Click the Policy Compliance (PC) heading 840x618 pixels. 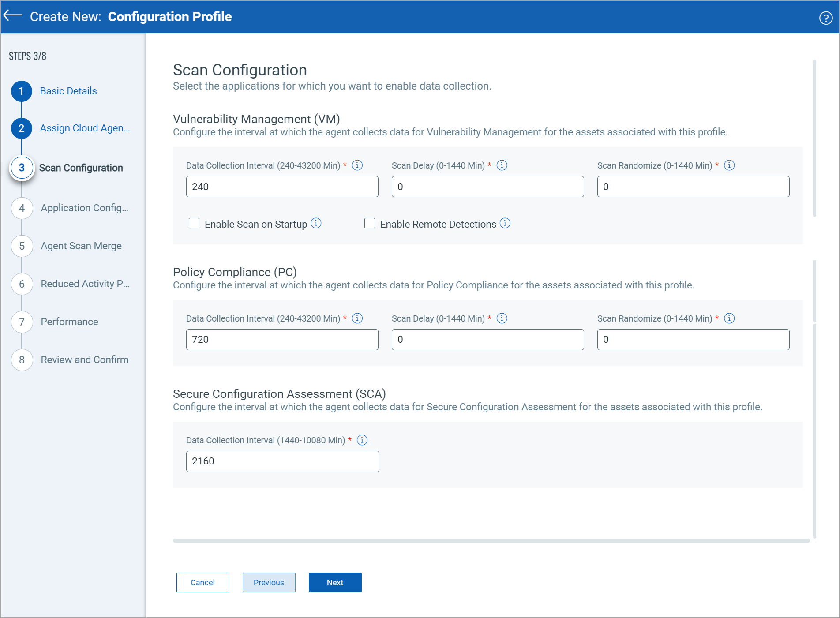point(235,272)
